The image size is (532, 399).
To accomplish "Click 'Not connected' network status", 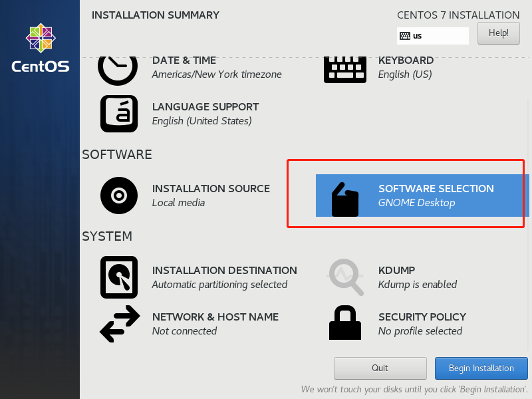I will 184,331.
